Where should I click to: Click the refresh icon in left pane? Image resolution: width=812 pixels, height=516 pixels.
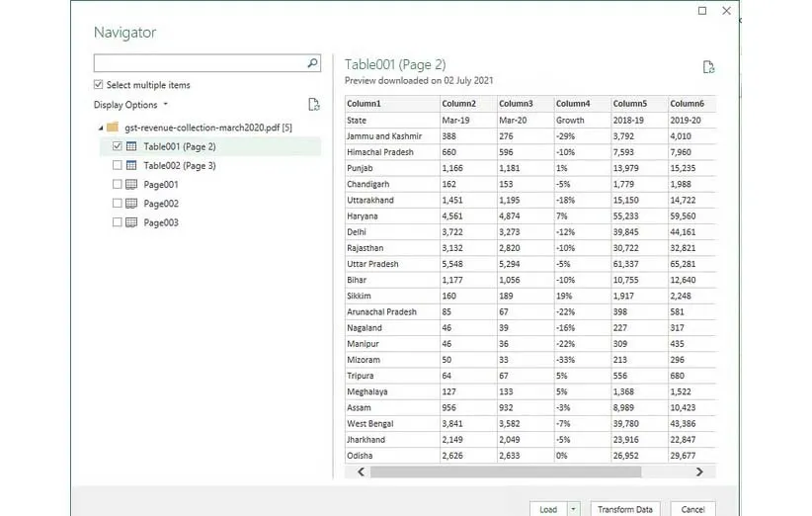[x=313, y=105]
